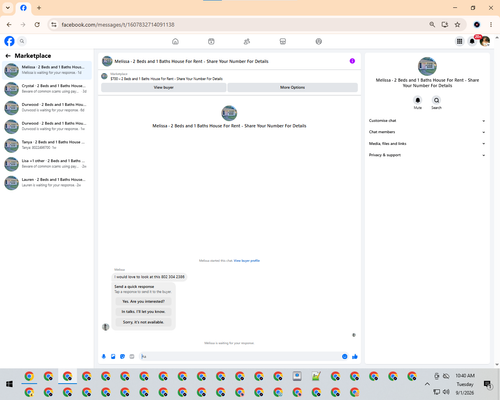Open Lisa +1 other conversation

[x=47, y=164]
